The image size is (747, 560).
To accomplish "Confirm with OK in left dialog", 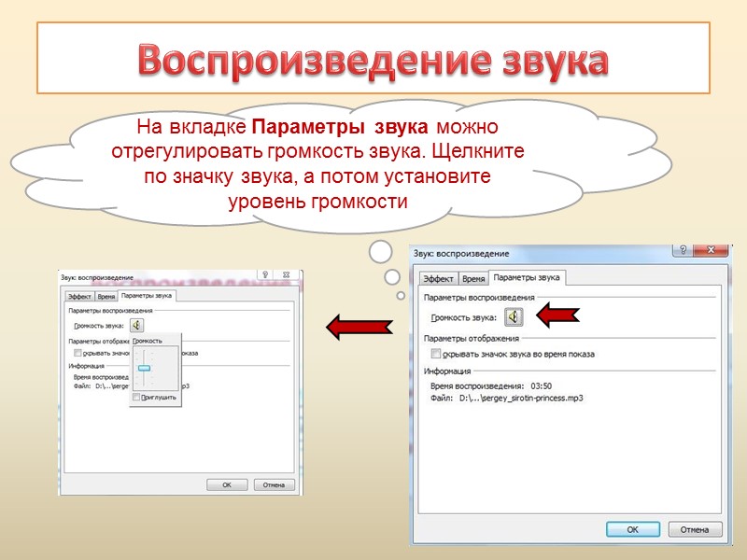I will (227, 484).
